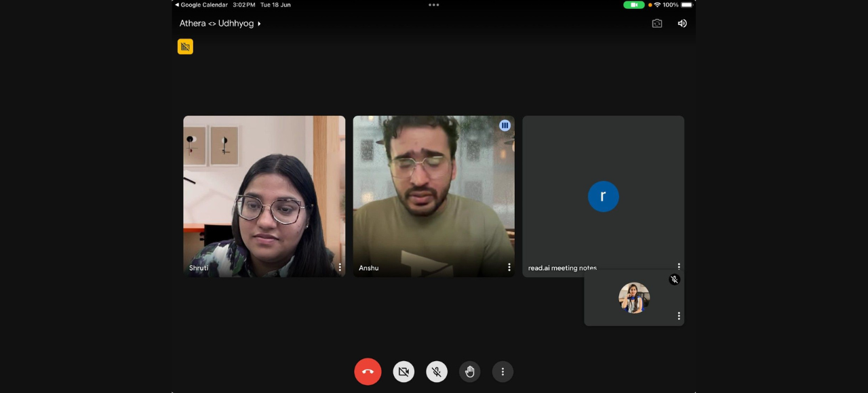Open read.ai meeting notes tile options
868x393 pixels.
click(679, 266)
